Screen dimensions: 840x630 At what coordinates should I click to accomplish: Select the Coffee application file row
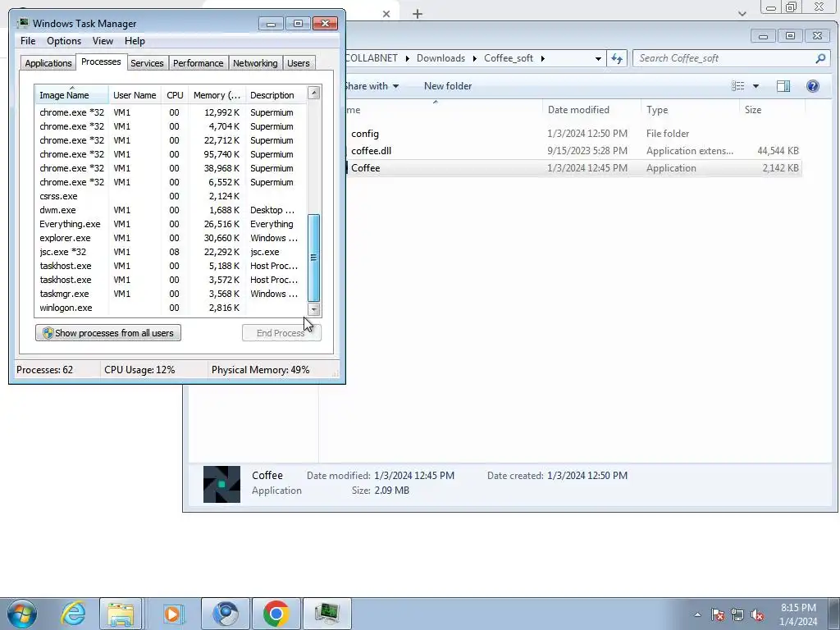[x=573, y=167]
